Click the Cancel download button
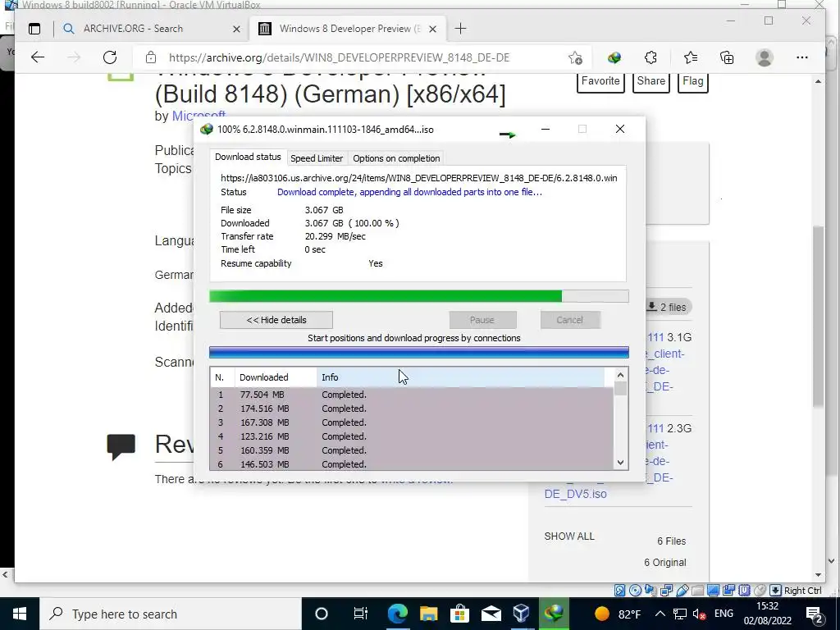Screen dimensions: 840x630 tap(569, 320)
